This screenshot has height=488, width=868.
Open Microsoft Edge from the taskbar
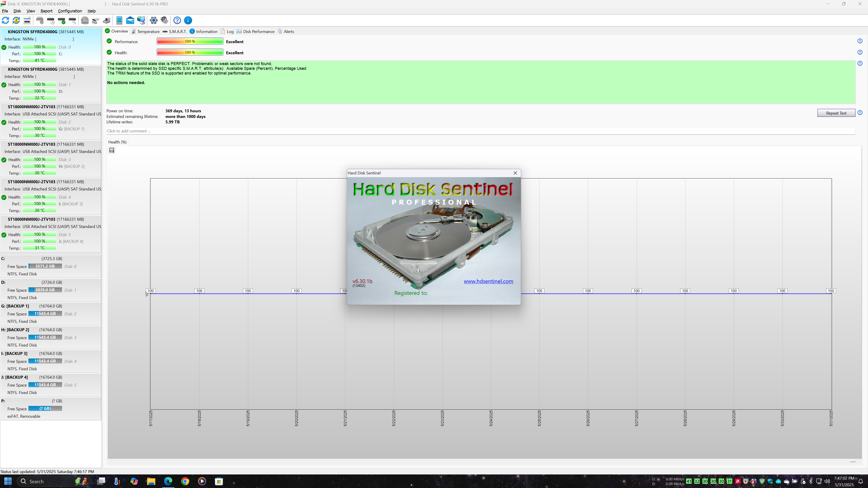point(168,481)
